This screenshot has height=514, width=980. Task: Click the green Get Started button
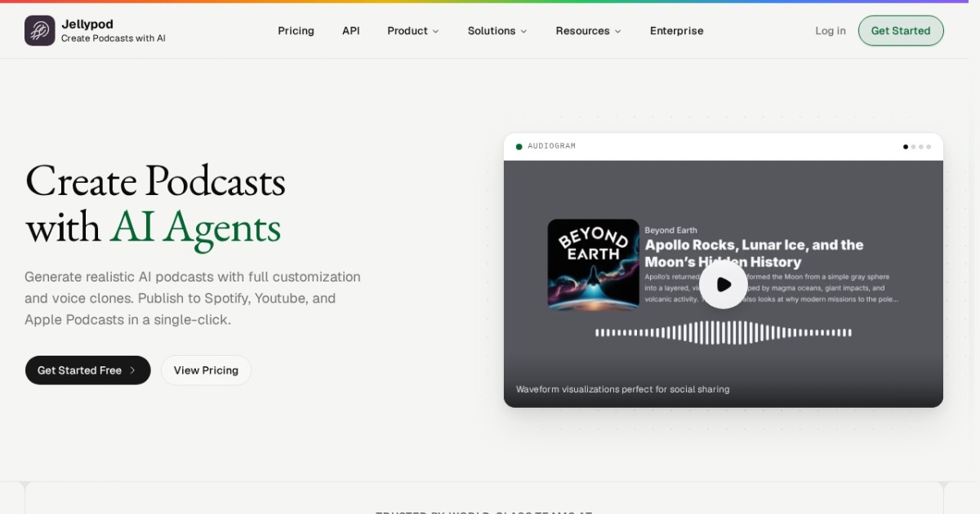pos(901,31)
